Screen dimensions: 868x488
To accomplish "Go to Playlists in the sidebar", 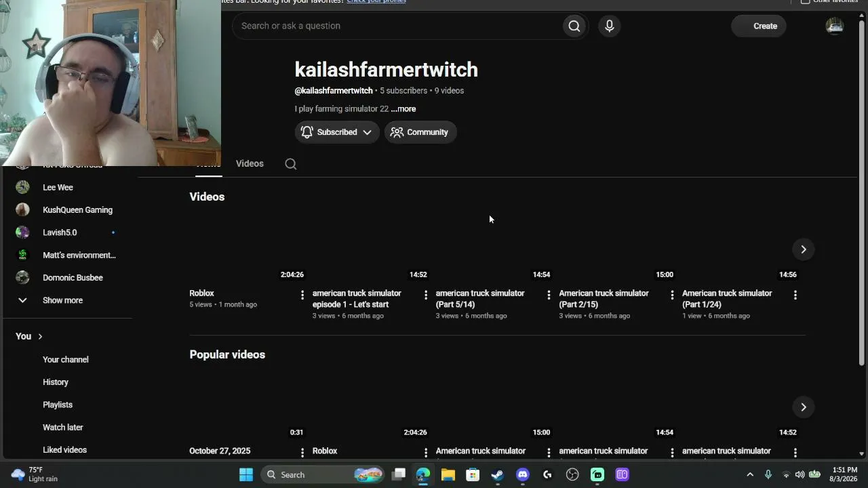I will point(58,405).
